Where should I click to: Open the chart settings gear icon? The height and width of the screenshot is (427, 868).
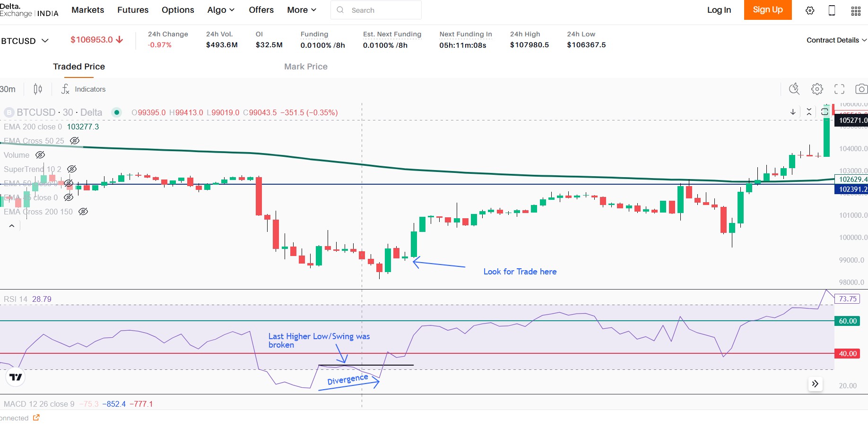(817, 89)
